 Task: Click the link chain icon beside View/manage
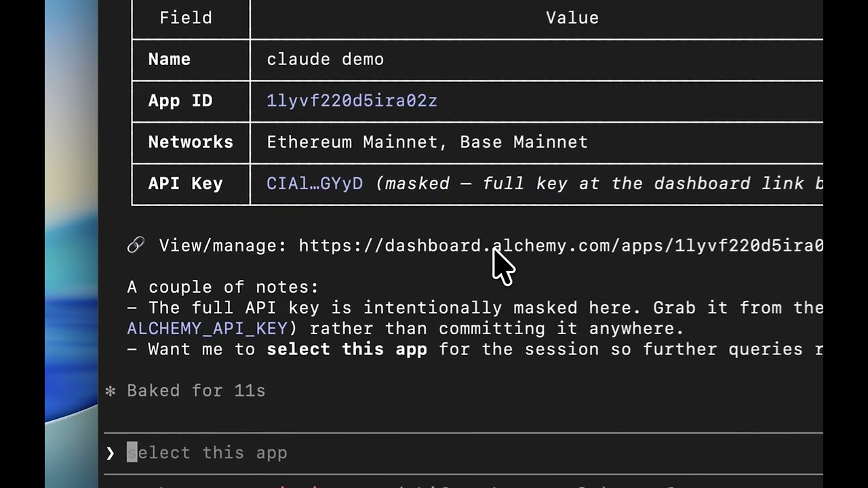[136, 245]
